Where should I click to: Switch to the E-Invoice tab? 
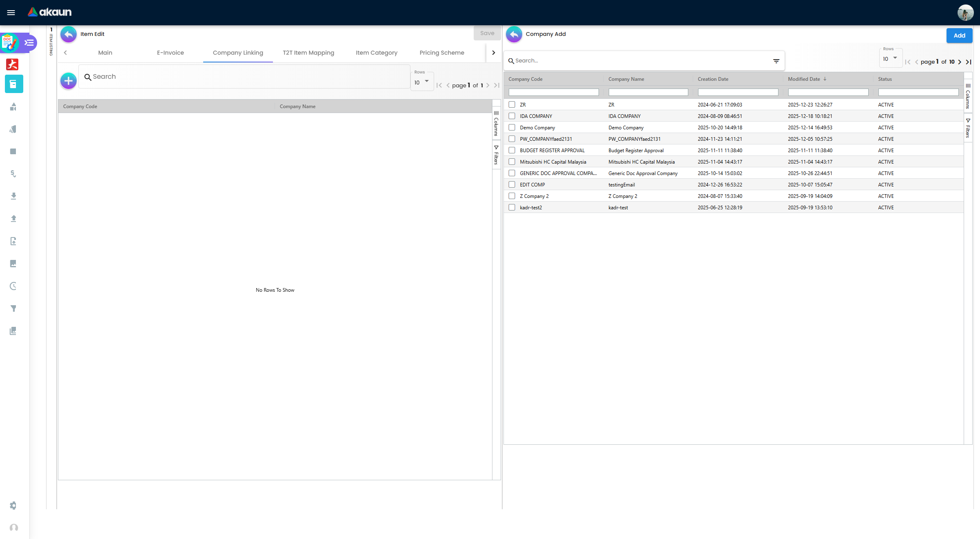pos(170,53)
